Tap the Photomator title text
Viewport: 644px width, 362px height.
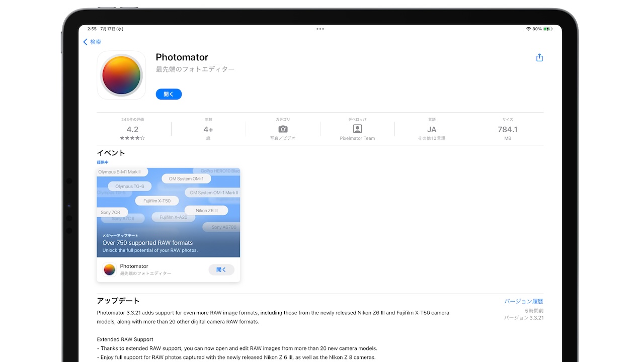(x=182, y=57)
